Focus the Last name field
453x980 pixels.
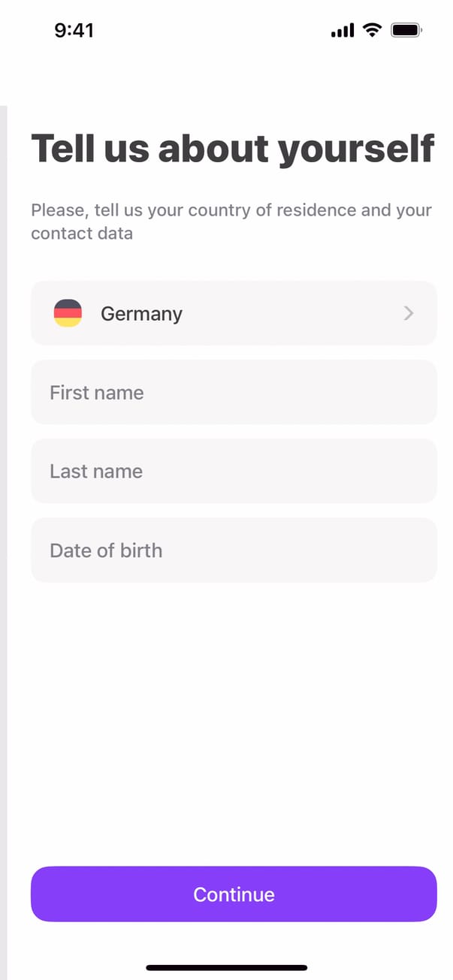pos(234,471)
